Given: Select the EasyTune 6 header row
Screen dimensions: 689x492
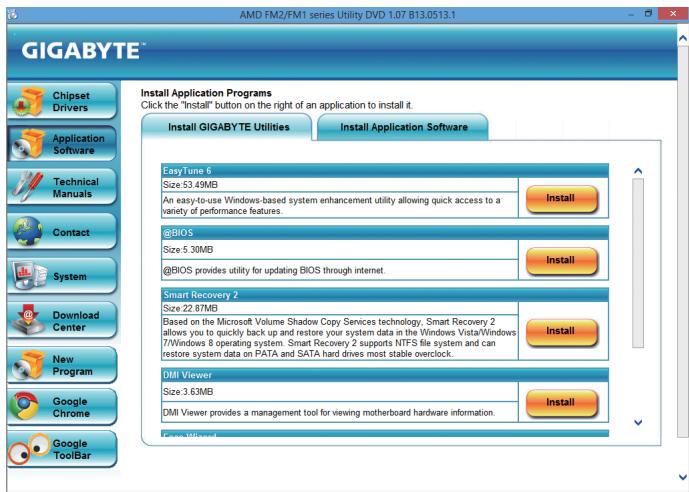Looking at the screenshot, I should pyautogui.click(x=385, y=170).
